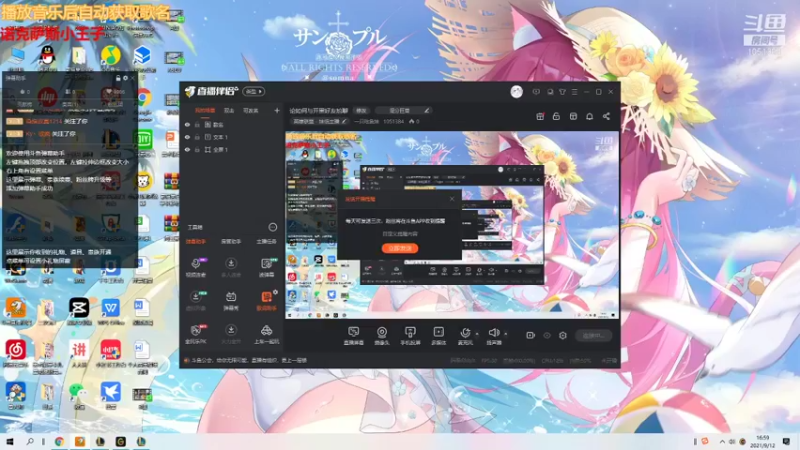Select the first toolbox category tab
This screenshot has width=800, height=450.
[195, 241]
